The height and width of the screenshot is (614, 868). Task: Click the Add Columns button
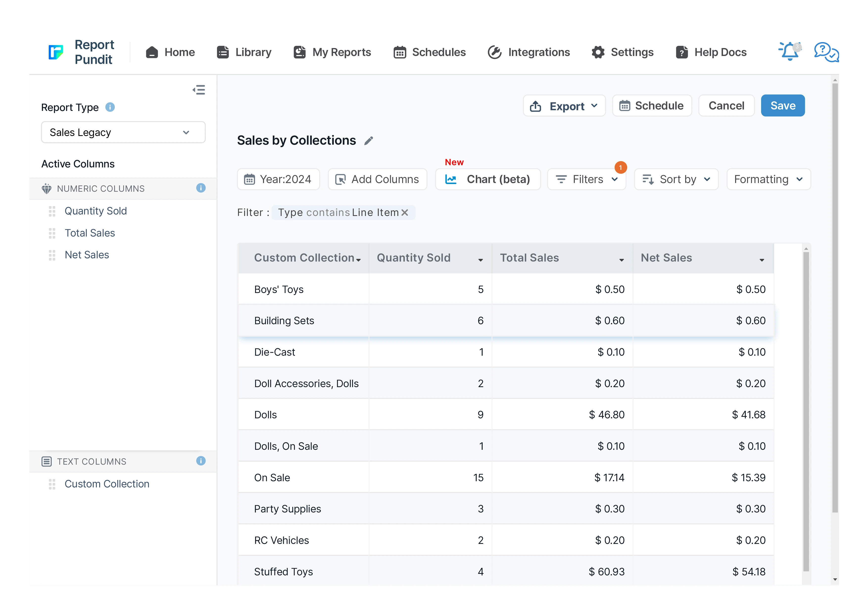pos(377,179)
